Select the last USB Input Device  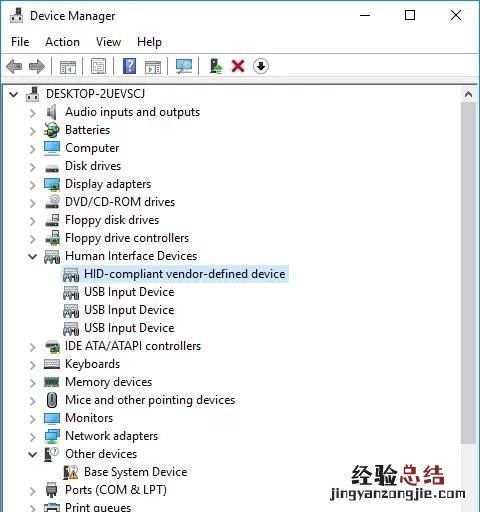point(129,328)
